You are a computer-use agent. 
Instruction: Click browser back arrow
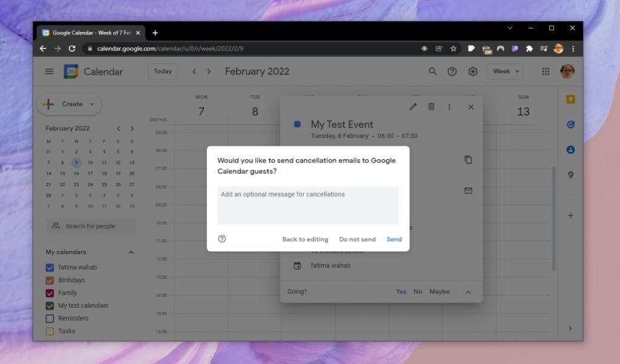pyautogui.click(x=43, y=48)
